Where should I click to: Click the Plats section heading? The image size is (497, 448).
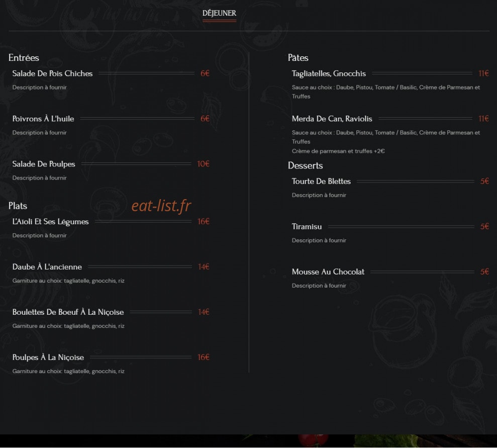[18, 206]
